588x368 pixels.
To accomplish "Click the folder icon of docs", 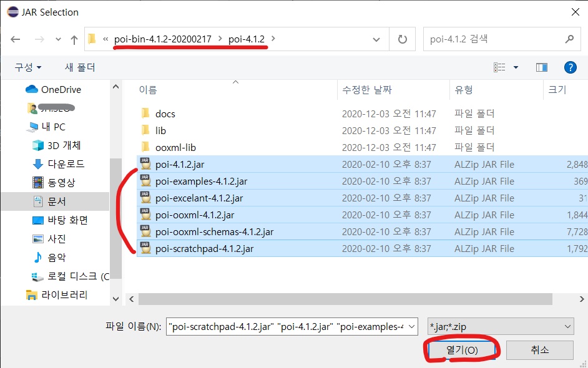I will [x=145, y=113].
